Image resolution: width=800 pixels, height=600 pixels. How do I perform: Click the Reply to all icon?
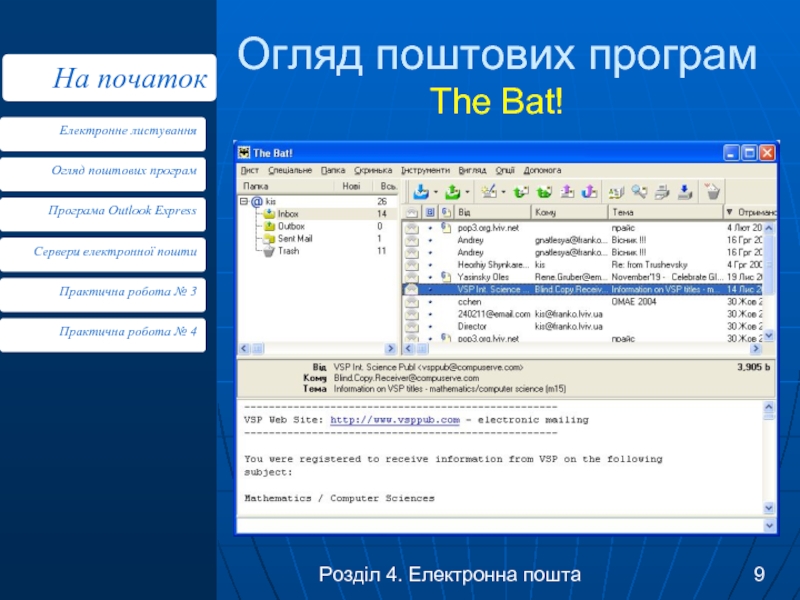[544, 192]
